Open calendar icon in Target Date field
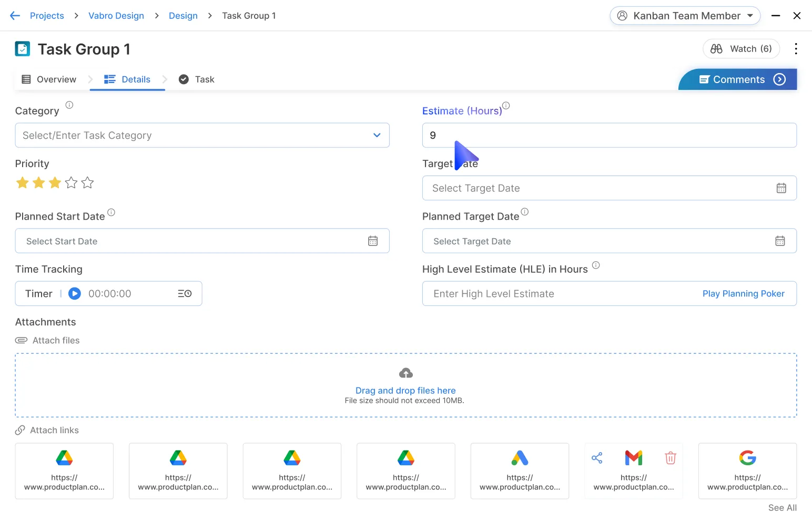Image resolution: width=812 pixels, height=522 pixels. [781, 188]
